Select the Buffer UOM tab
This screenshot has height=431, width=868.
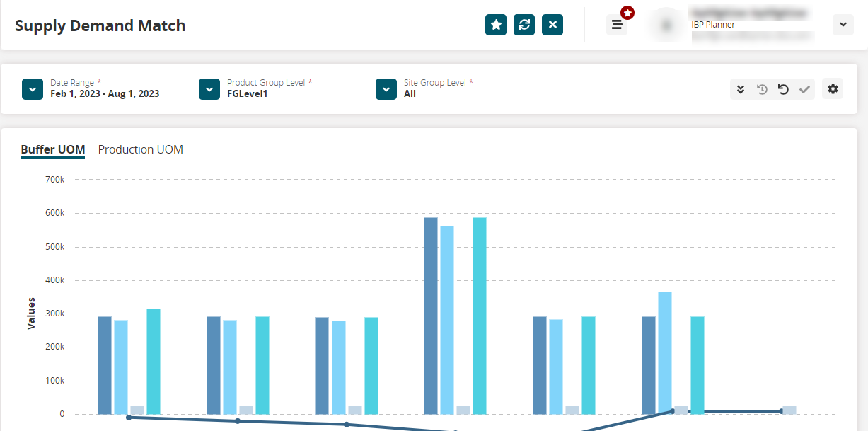tap(53, 149)
